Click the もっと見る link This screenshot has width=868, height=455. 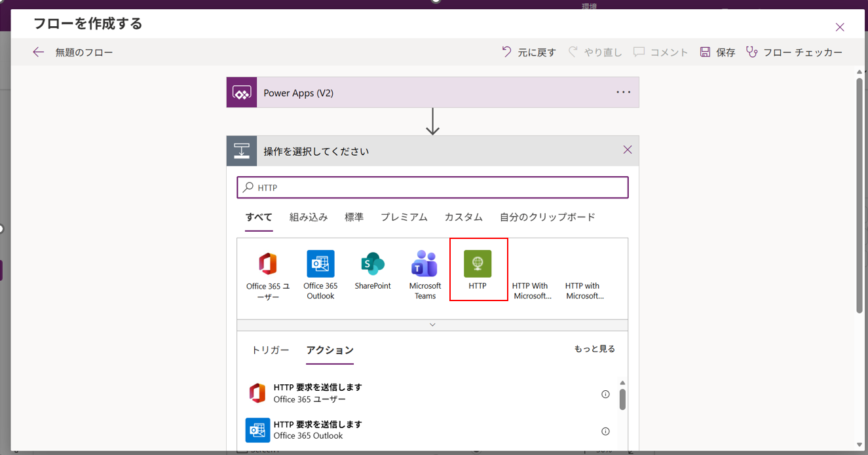[x=595, y=349]
